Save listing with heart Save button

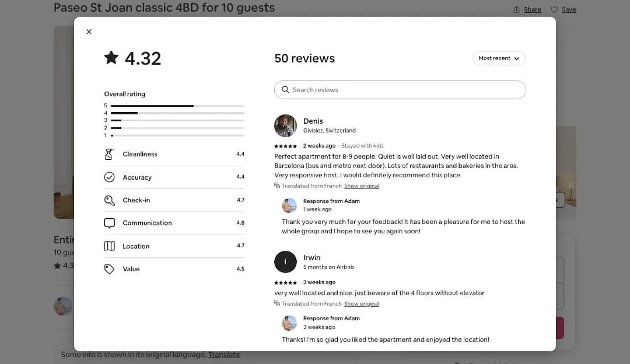563,10
